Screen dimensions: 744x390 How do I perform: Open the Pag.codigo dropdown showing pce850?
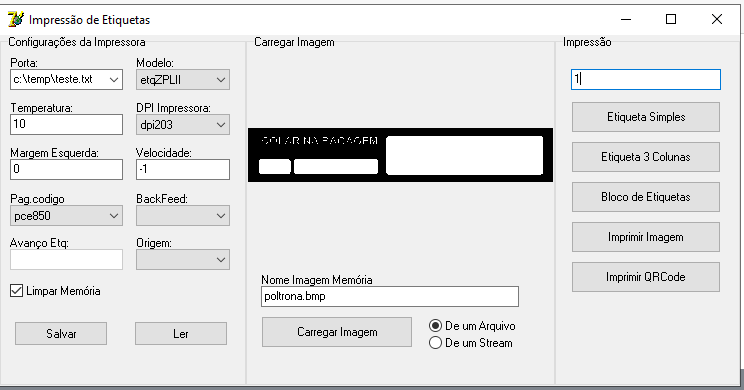[x=66, y=216]
